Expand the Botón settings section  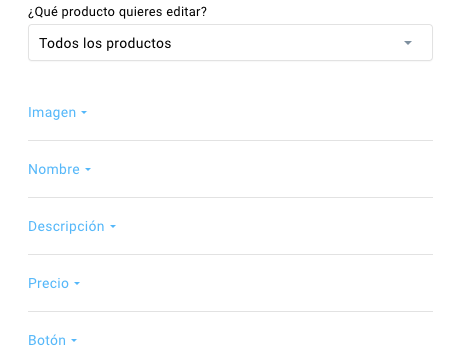[52, 340]
